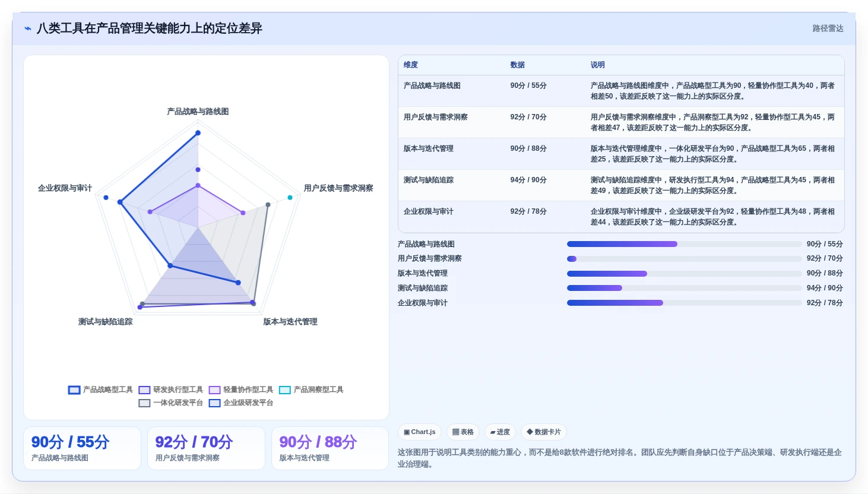The width and height of the screenshot is (868, 494).
Task: Click radar axis label 测试与缺陷追踪
Action: [106, 322]
